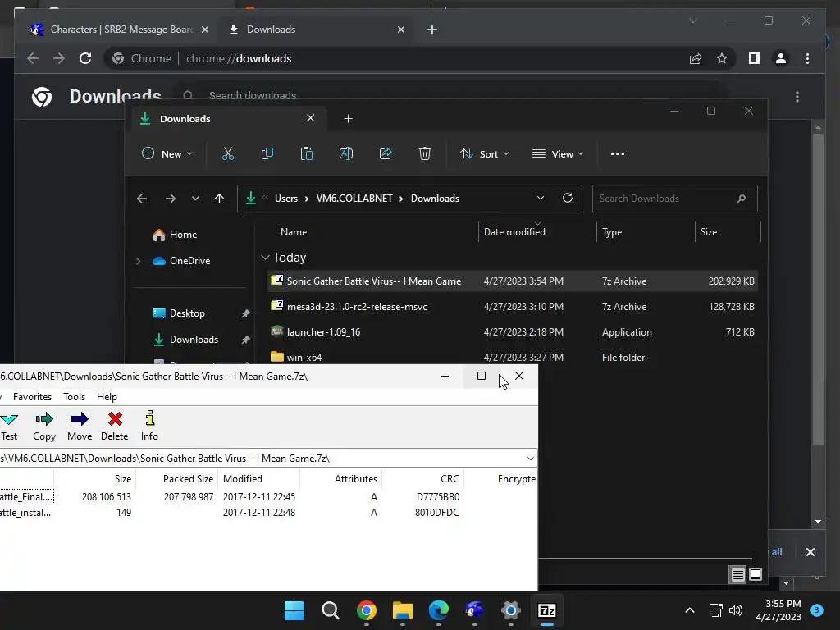Open the Downloads page more actions menu

click(797, 97)
